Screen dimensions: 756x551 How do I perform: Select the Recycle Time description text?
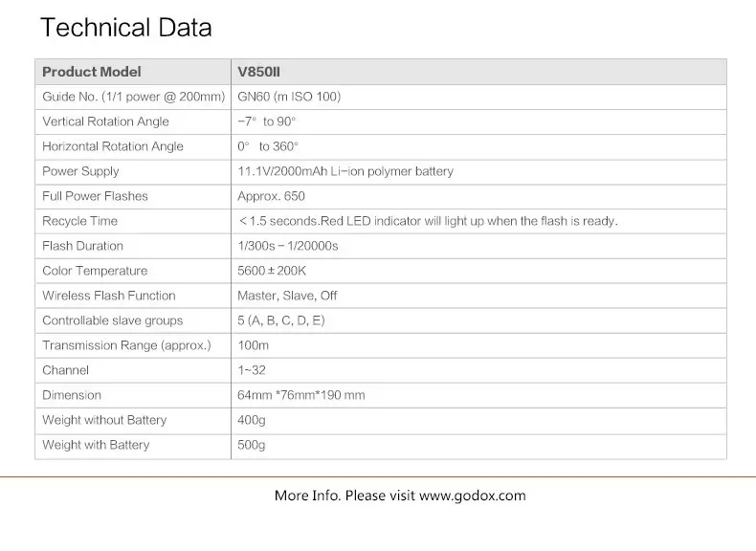[x=429, y=221]
